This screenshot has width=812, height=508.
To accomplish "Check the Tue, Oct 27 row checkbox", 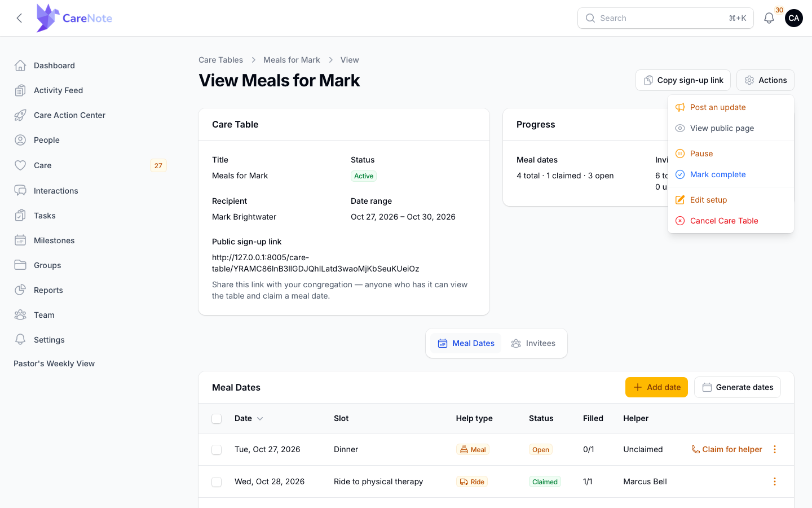I will (x=217, y=450).
